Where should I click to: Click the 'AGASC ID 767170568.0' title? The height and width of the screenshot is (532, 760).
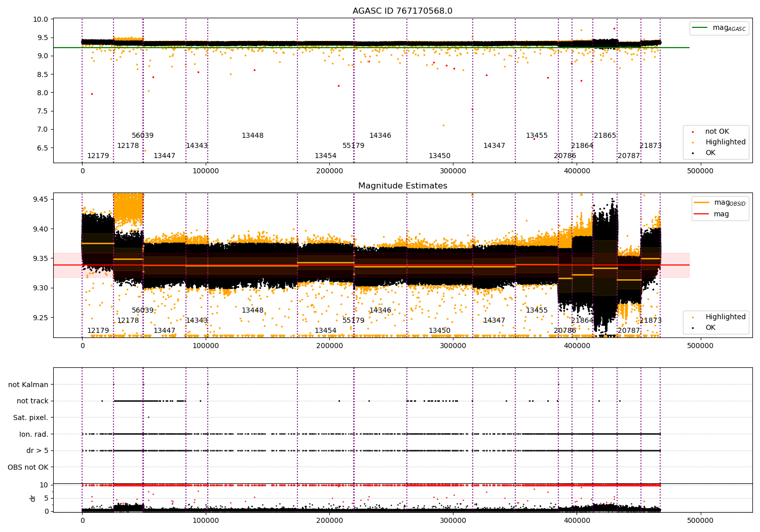point(402,11)
